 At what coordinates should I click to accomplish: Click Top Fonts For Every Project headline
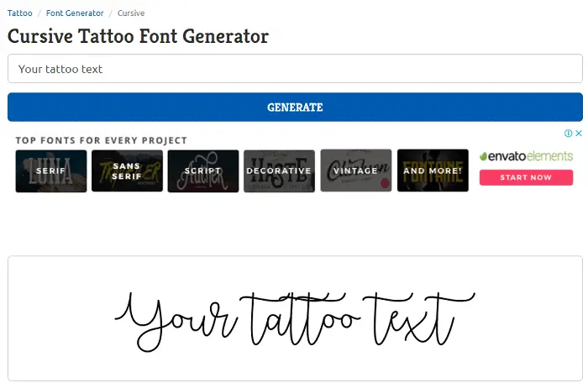tap(102, 140)
